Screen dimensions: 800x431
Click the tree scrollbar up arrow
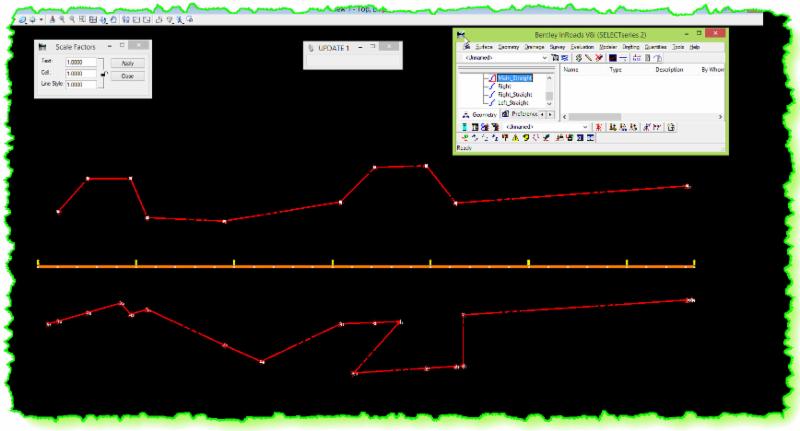[549, 78]
